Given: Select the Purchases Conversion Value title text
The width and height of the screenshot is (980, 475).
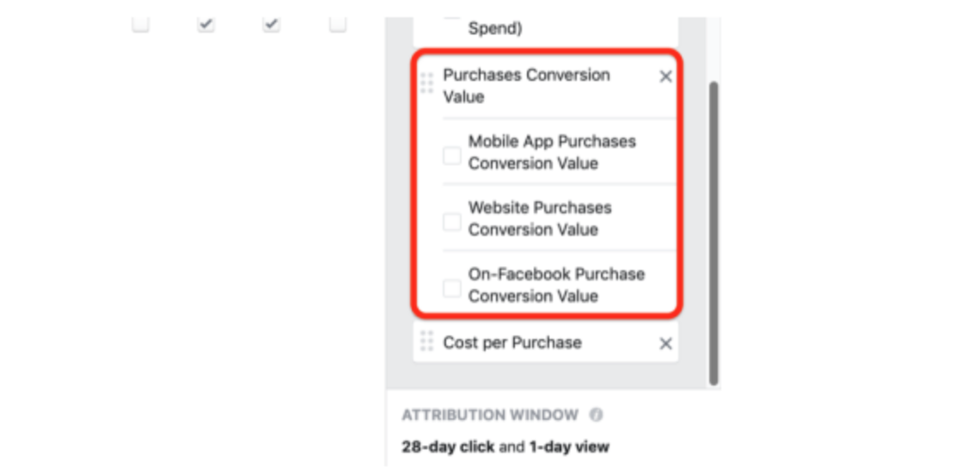Looking at the screenshot, I should pyautogui.click(x=526, y=85).
